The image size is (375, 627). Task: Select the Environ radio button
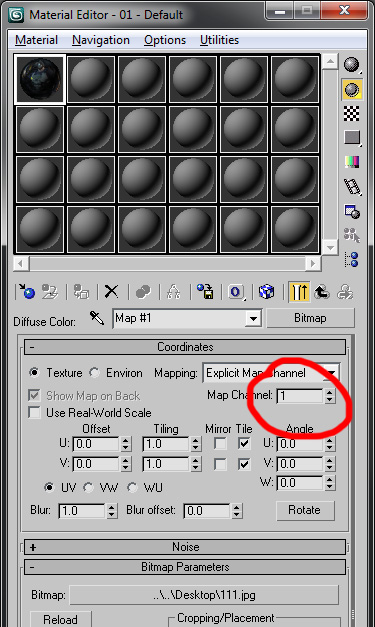pyautogui.click(x=94, y=373)
